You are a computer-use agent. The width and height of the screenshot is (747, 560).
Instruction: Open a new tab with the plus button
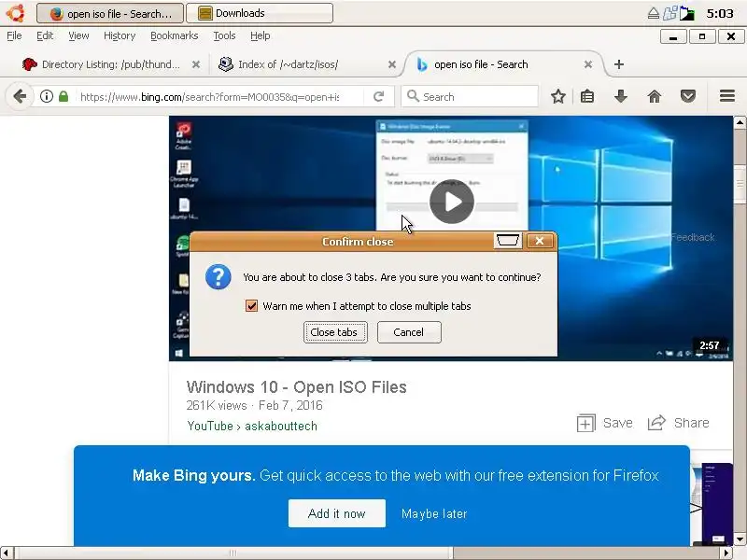coord(618,64)
